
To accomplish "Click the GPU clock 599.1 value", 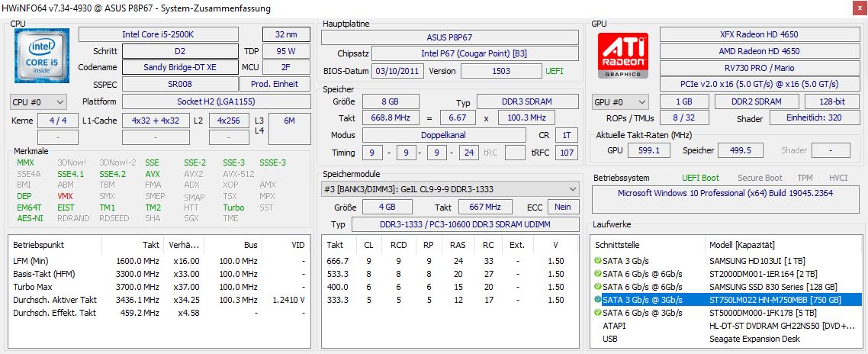I will [x=649, y=150].
